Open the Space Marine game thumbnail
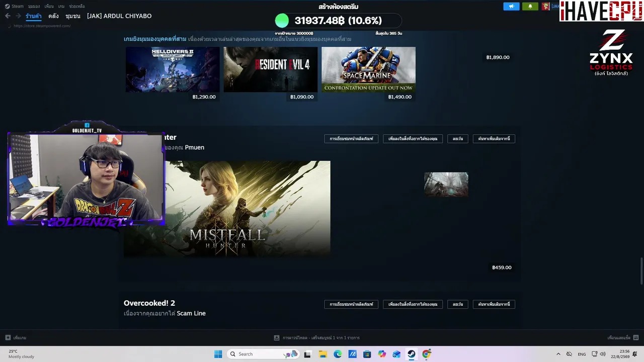 369,69
